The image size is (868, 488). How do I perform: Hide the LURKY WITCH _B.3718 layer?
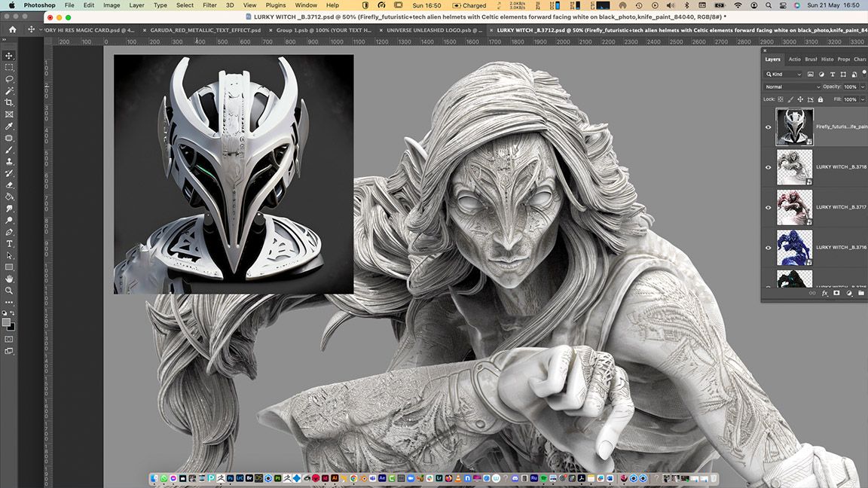[769, 167]
